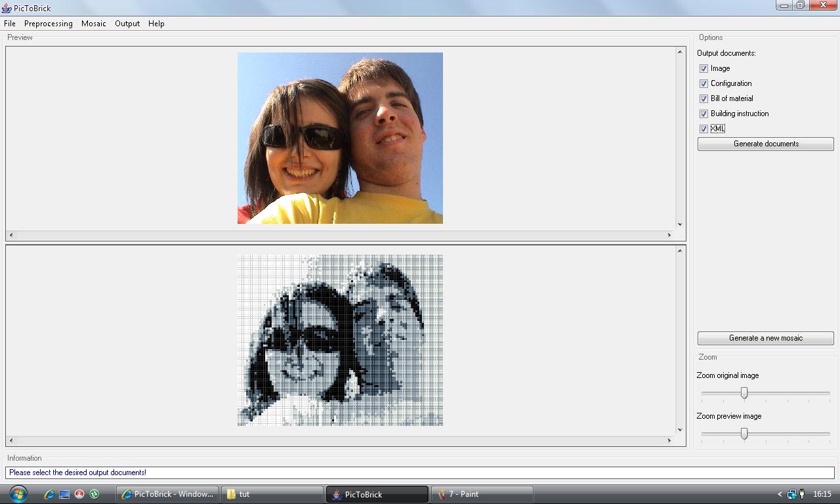Click the blue window icon in Quick Launch
Screen dimensions: 840x504
coord(64,494)
